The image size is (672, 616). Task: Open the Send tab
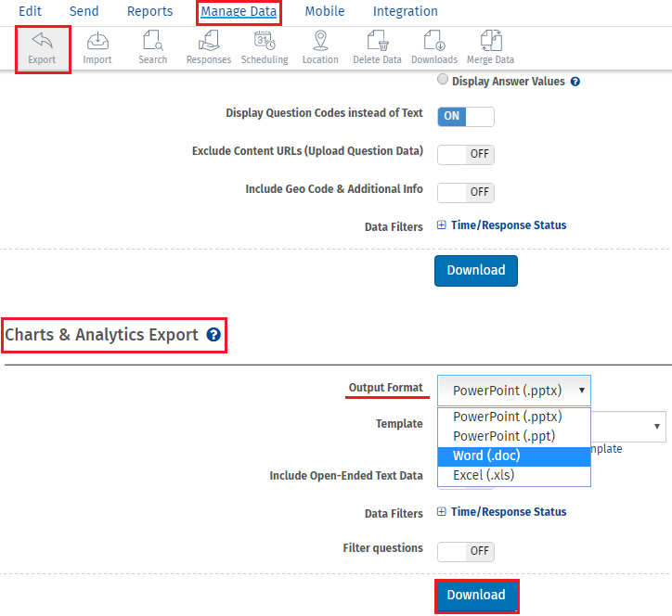click(84, 11)
